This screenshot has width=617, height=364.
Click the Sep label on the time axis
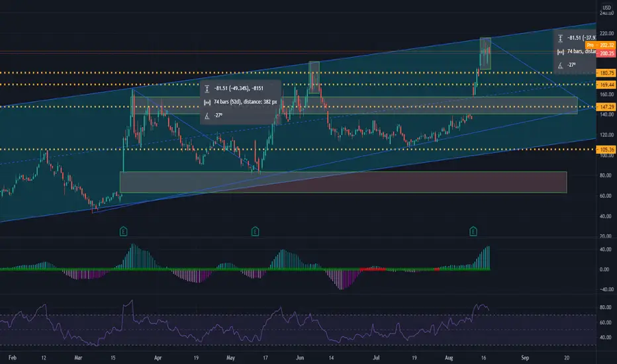[525, 357]
